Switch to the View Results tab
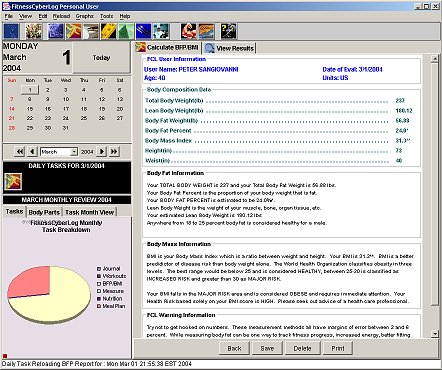 (x=229, y=48)
